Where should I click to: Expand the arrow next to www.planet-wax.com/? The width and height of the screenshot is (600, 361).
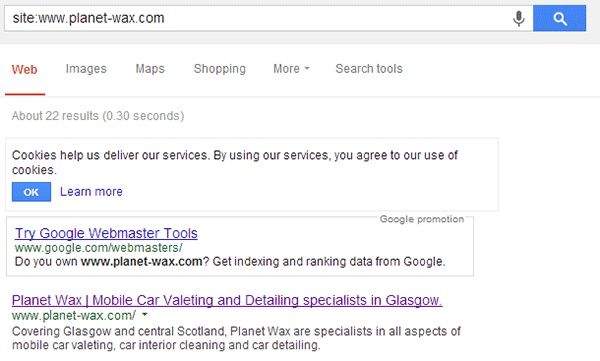click(x=145, y=315)
